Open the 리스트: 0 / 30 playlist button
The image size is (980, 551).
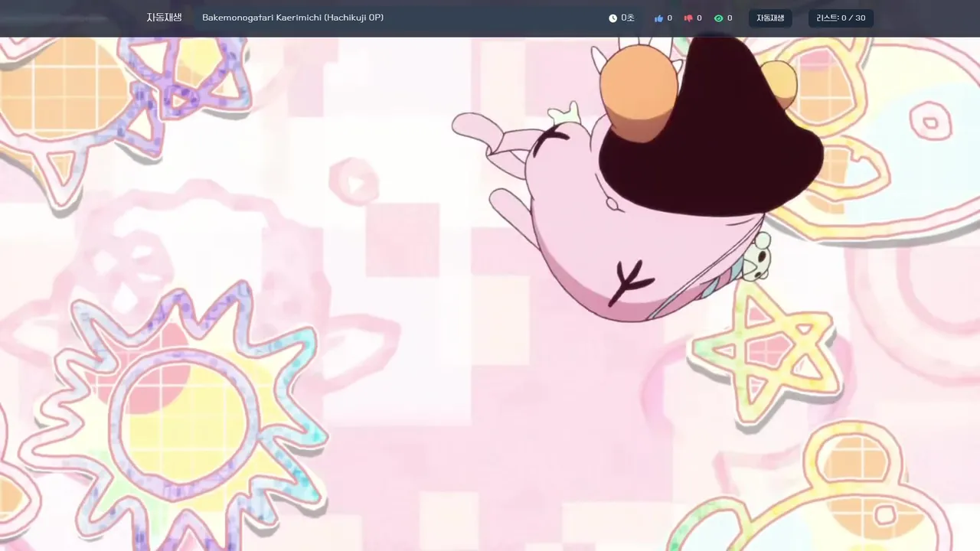pos(841,18)
